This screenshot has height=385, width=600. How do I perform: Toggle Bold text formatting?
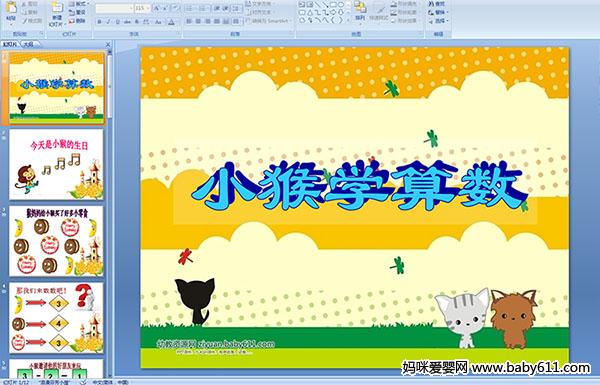(99, 22)
